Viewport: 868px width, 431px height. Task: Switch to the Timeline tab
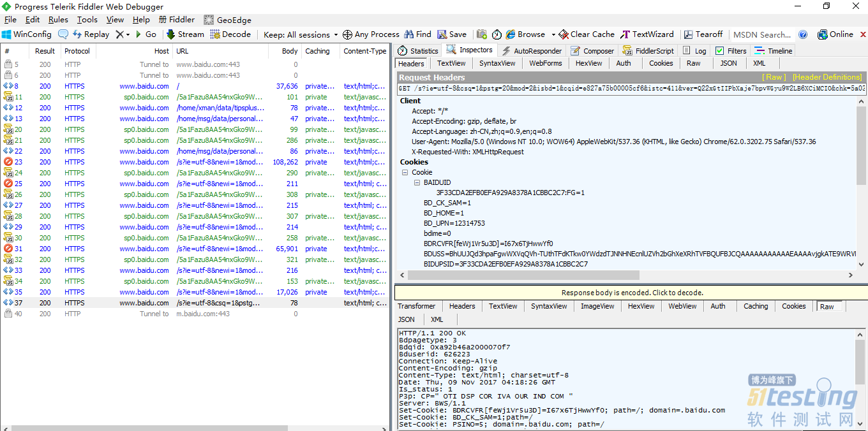point(774,50)
